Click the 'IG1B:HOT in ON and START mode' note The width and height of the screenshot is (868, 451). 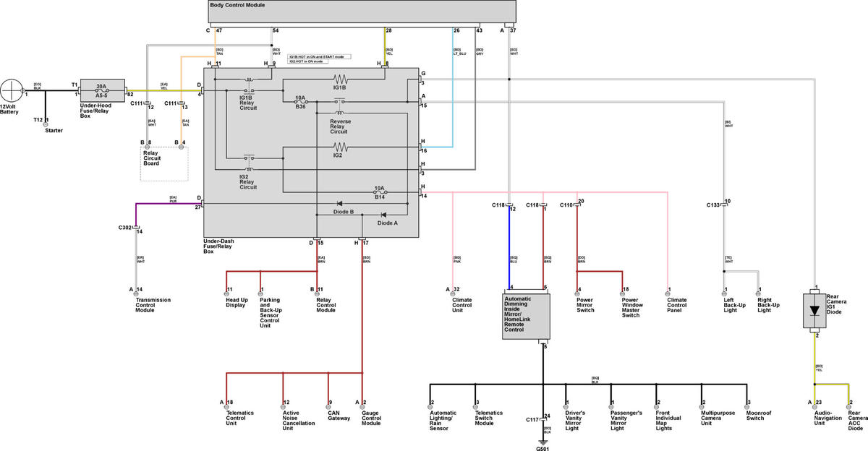[319, 56]
